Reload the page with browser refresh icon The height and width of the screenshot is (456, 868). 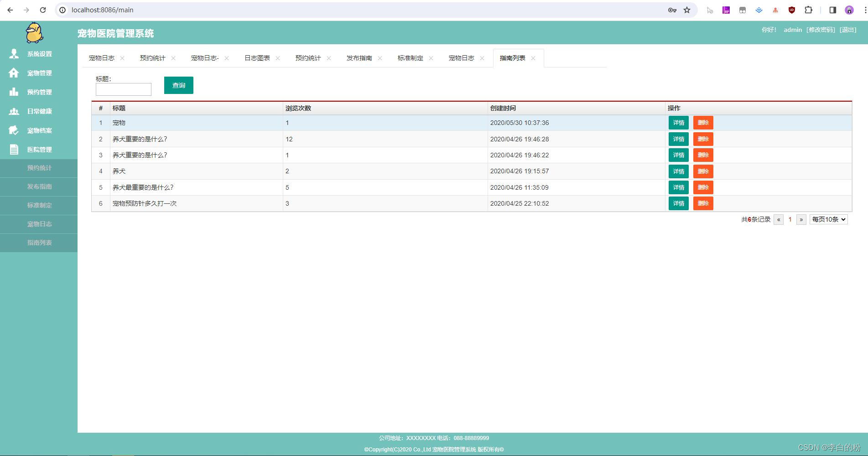pos(43,10)
